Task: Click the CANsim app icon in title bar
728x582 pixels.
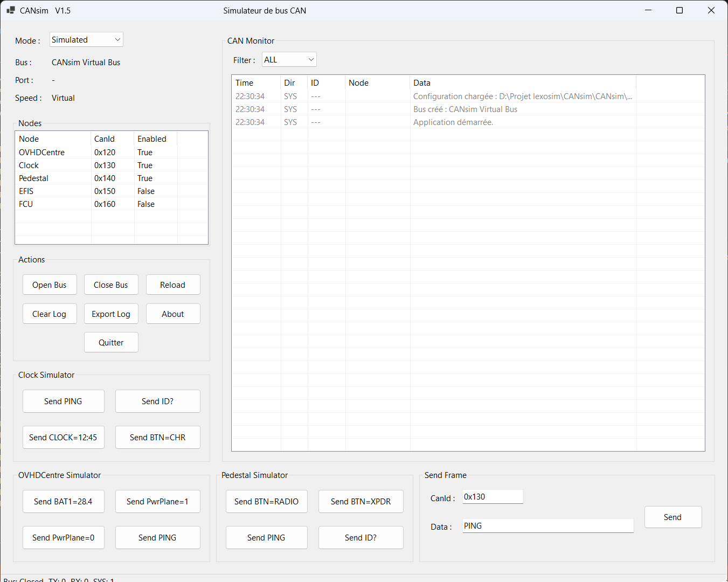Action: pyautogui.click(x=10, y=10)
